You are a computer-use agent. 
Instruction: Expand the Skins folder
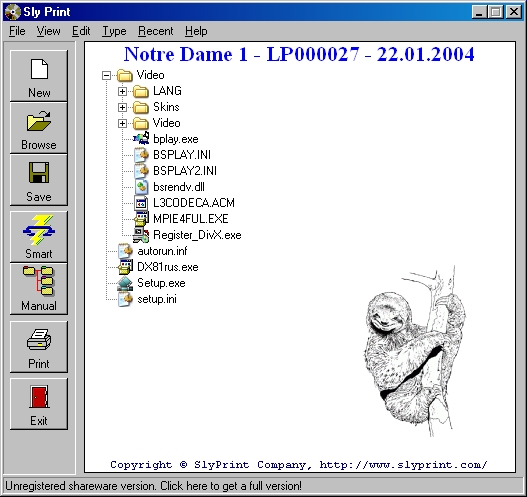point(122,108)
